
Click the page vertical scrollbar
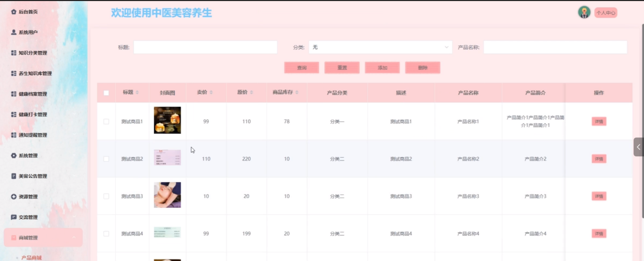(642, 120)
